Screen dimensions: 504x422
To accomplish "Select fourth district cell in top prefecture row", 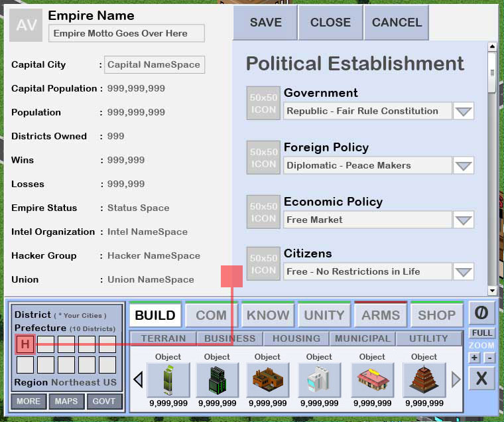I will [87, 344].
